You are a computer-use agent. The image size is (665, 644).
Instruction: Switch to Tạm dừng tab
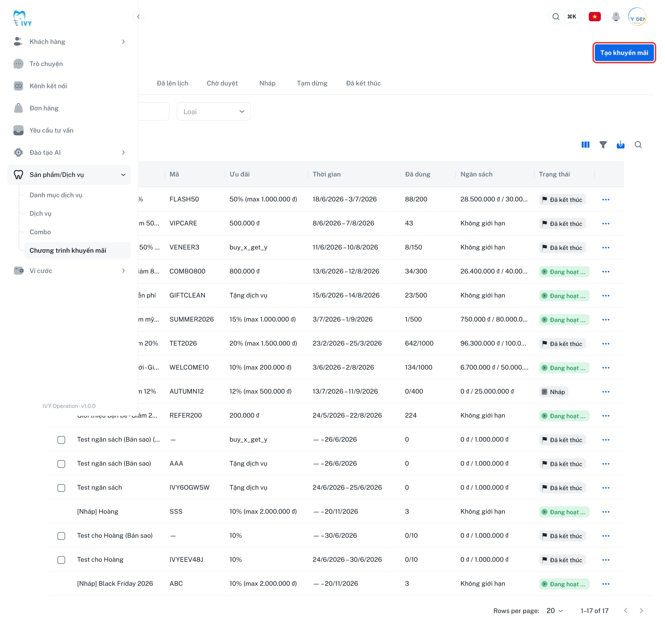(312, 83)
